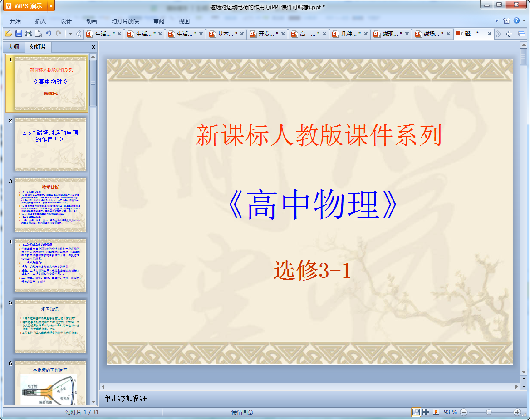The height and width of the screenshot is (420, 530).
Task: Switch to the 插入 ribbon tab
Action: point(41,21)
